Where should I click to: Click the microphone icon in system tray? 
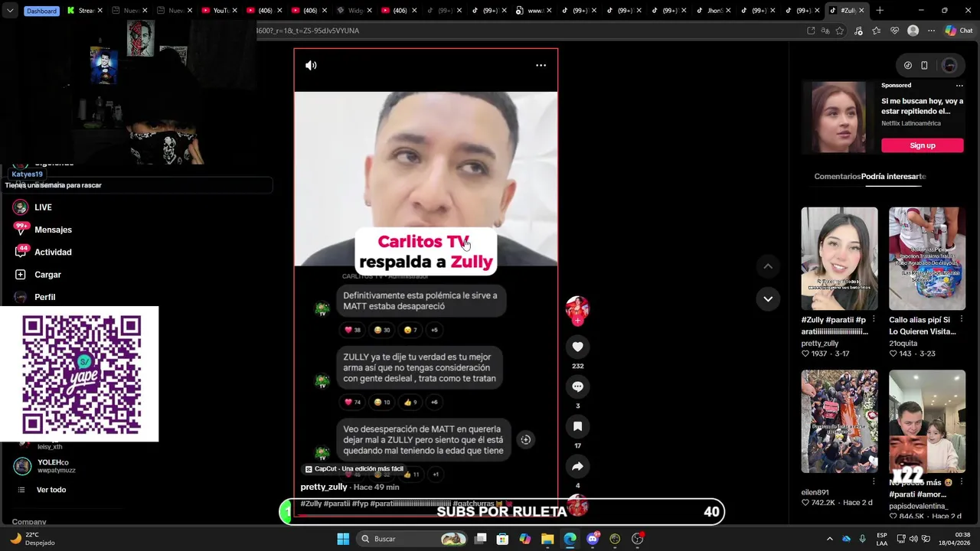[863, 539]
